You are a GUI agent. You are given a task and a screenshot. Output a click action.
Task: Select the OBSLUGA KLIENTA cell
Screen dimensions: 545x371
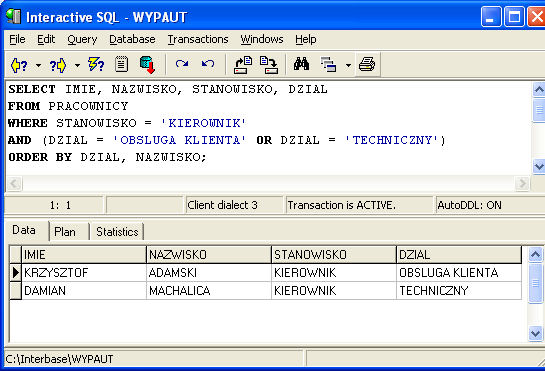pyautogui.click(x=459, y=273)
